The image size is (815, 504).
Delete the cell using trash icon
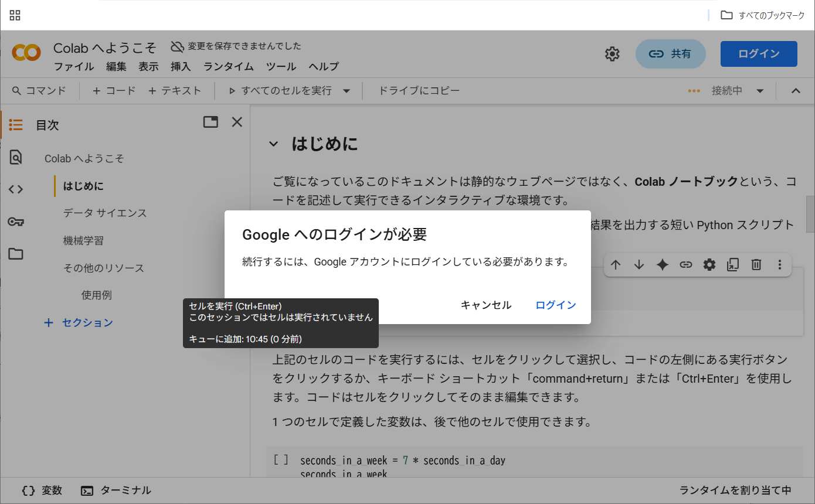point(756,265)
